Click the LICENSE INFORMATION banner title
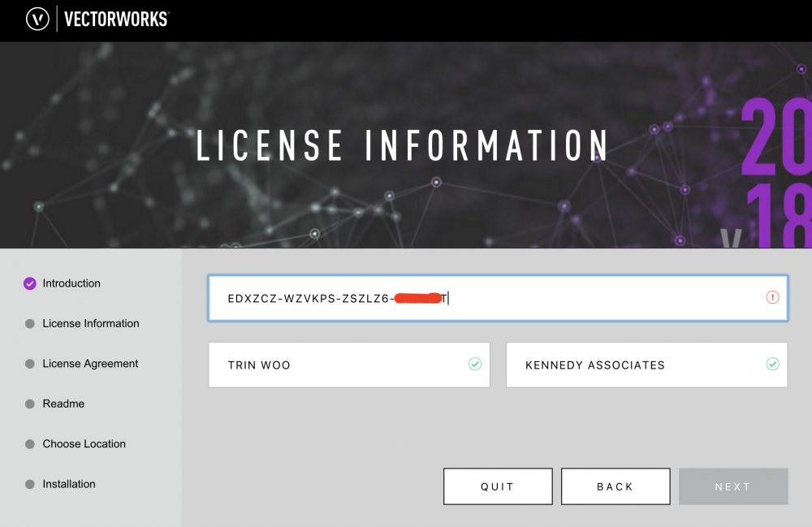The width and height of the screenshot is (812, 527). 404,146
